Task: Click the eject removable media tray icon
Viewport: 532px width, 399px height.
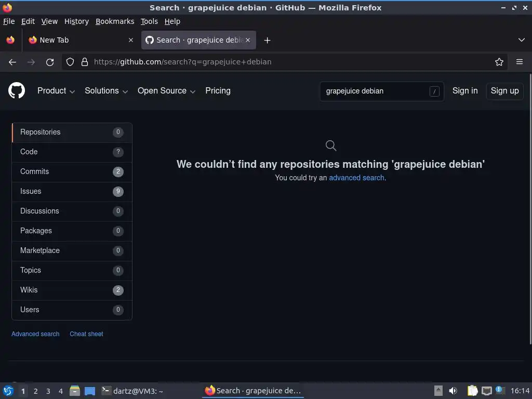Action: point(438,391)
